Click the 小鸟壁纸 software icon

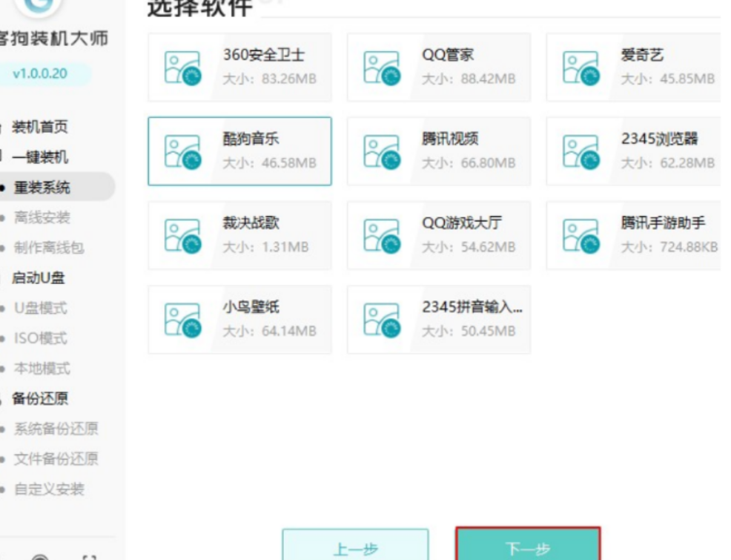[x=182, y=320]
